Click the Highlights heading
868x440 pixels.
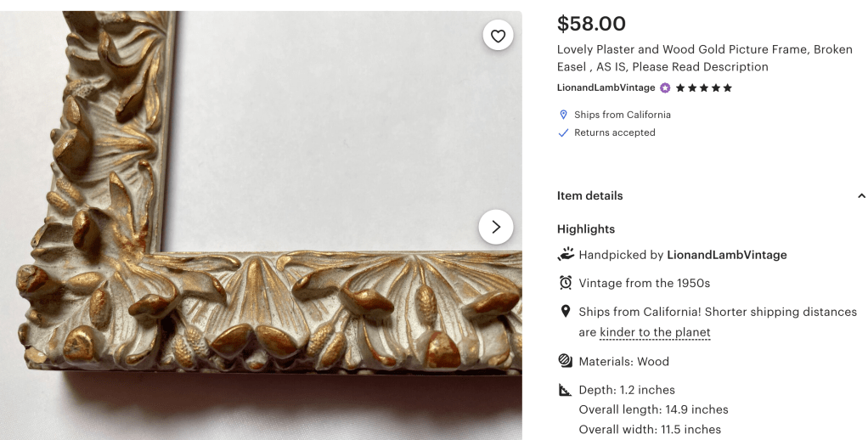(x=585, y=229)
